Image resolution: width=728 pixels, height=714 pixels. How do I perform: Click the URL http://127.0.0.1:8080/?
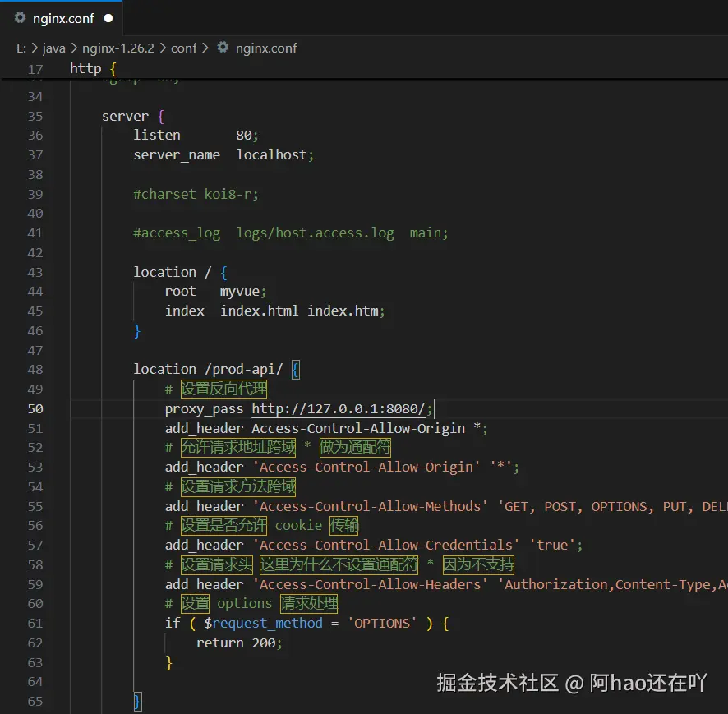point(339,408)
